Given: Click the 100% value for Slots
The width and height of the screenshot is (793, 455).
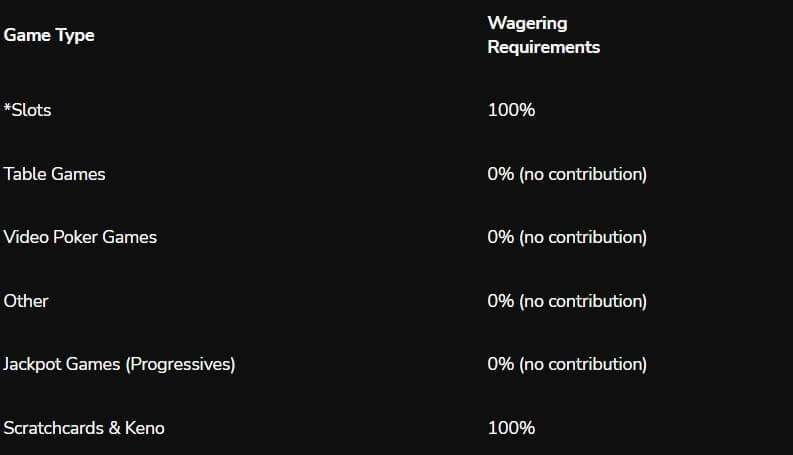Looking at the screenshot, I should pos(511,110).
